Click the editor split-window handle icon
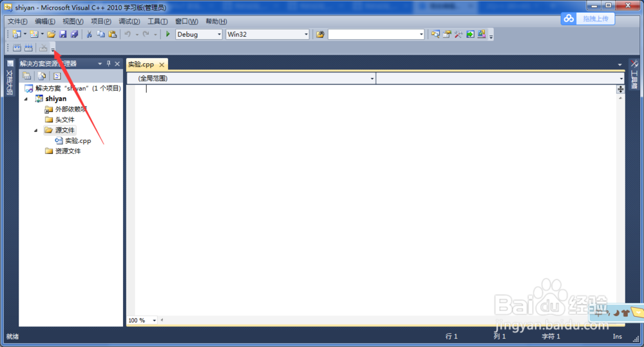This screenshot has height=347, width=644. tap(620, 89)
